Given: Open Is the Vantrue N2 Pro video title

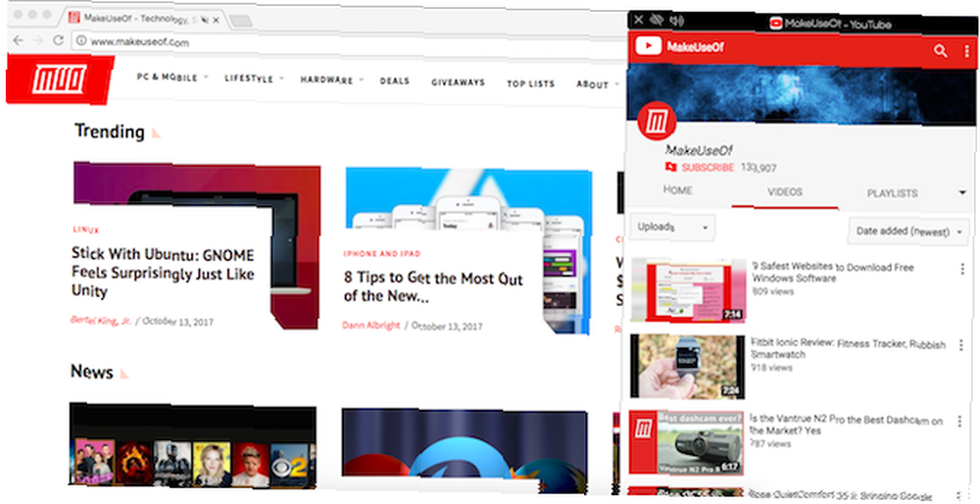Looking at the screenshot, I should click(845, 426).
